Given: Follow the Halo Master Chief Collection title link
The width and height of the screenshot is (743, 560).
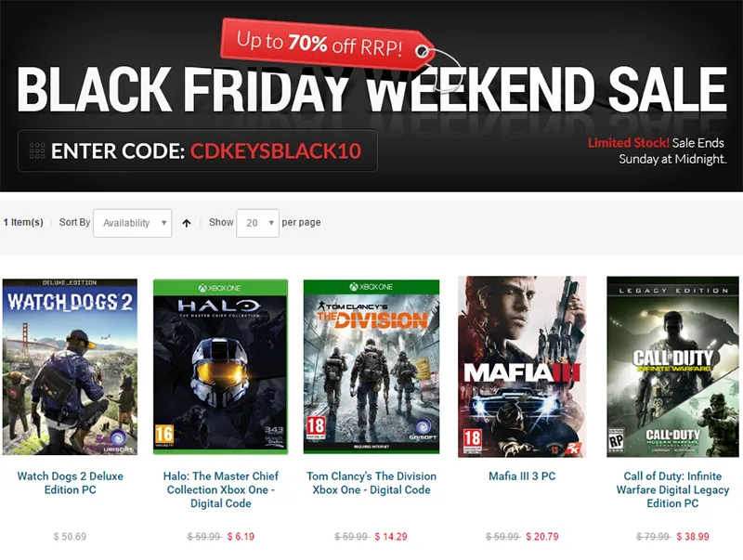Looking at the screenshot, I should click(220, 489).
